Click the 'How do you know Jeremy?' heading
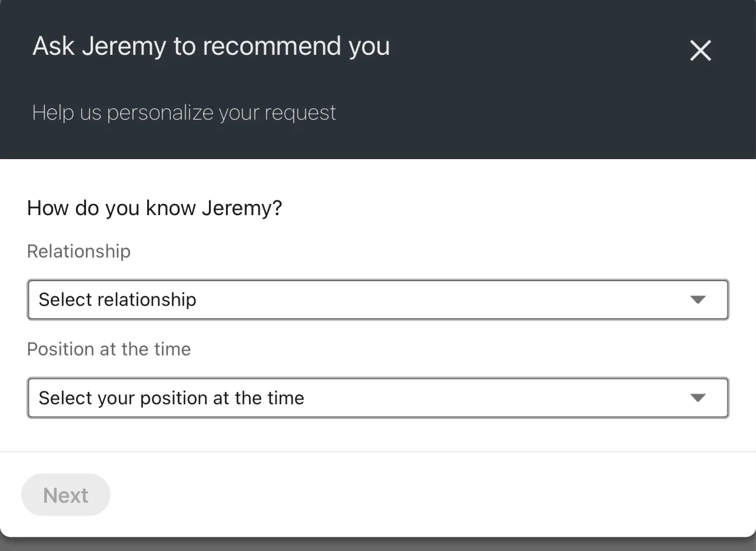The image size is (756, 551). (155, 208)
